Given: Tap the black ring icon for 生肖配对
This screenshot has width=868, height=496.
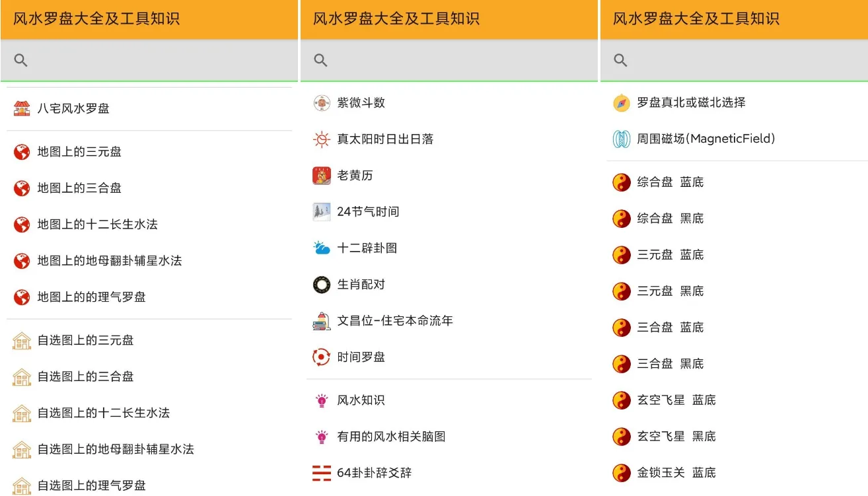Looking at the screenshot, I should pyautogui.click(x=322, y=285).
